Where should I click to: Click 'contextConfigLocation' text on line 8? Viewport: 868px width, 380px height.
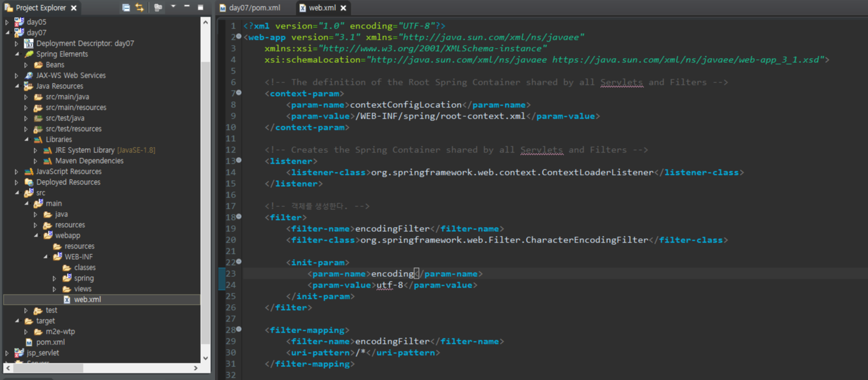click(x=406, y=105)
